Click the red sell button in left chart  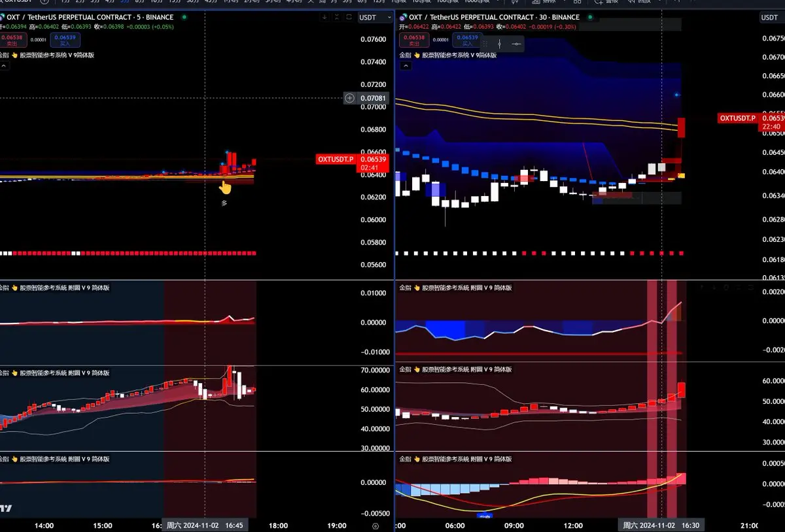[12, 41]
